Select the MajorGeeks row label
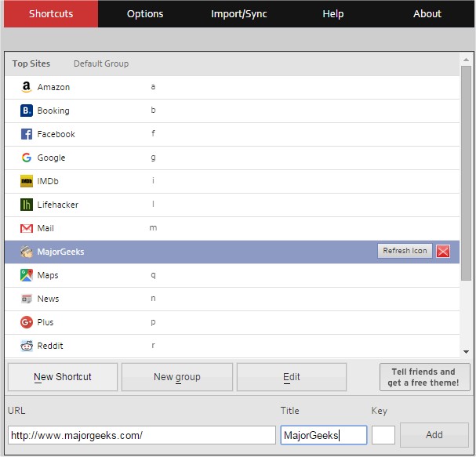Screen dimensions: 476x457 click(60, 252)
